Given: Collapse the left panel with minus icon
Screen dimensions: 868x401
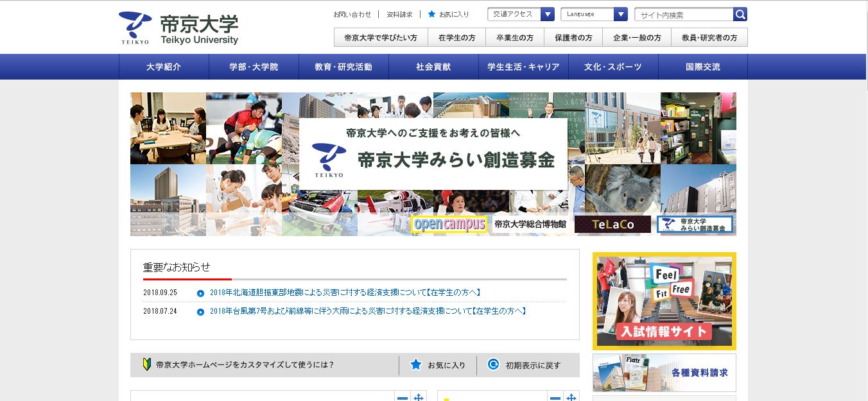Looking at the screenshot, I should point(403,397).
